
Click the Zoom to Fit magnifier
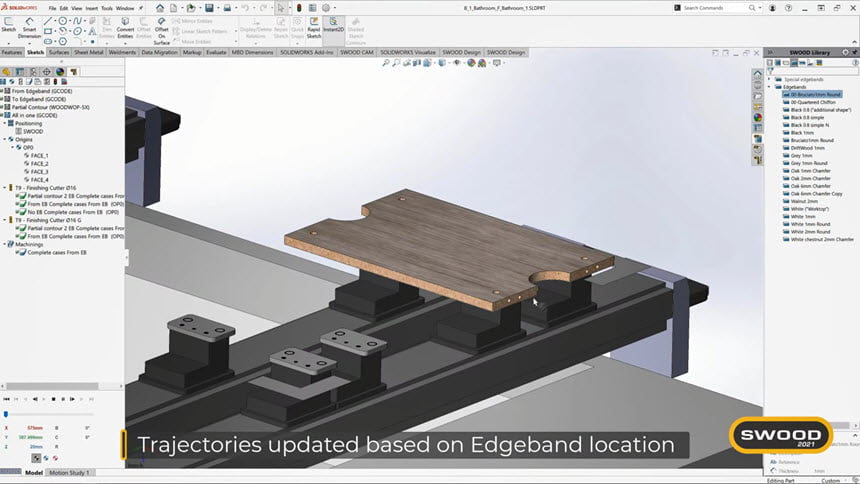(x=386, y=63)
